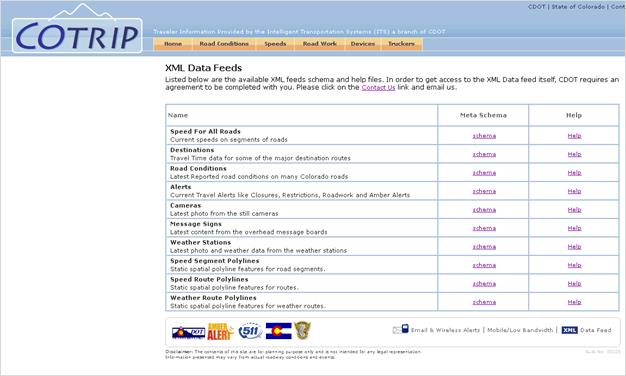Click the XML Data Feeds heading
Viewport: 626px width, 376px height.
204,68
